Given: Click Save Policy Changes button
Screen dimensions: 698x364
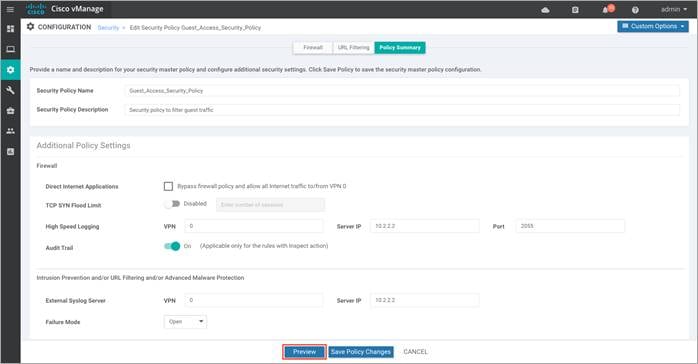Looking at the screenshot, I should (361, 352).
